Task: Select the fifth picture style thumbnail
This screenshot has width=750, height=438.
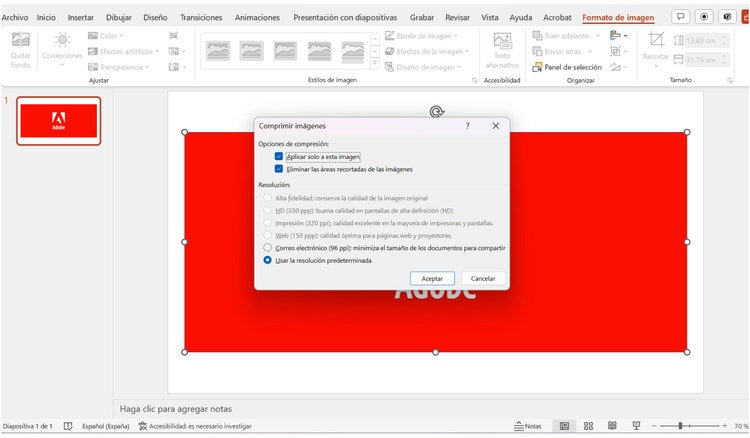Action: click(353, 51)
